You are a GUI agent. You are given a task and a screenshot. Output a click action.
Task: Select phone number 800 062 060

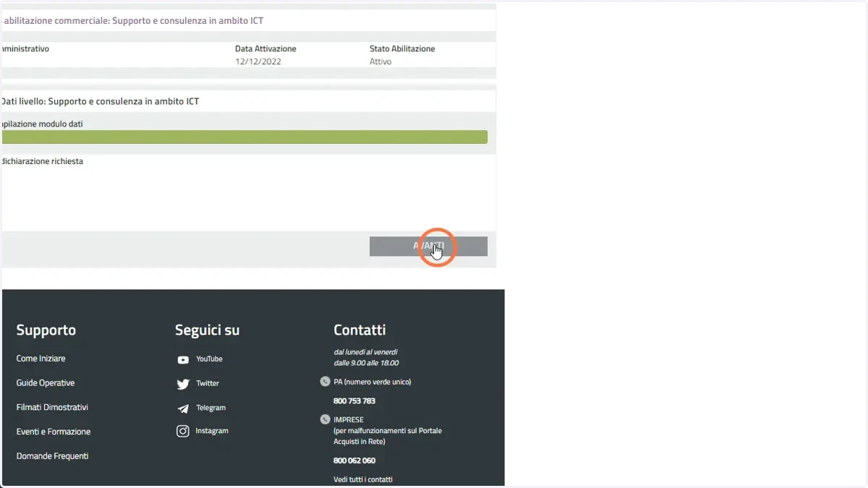pos(354,461)
